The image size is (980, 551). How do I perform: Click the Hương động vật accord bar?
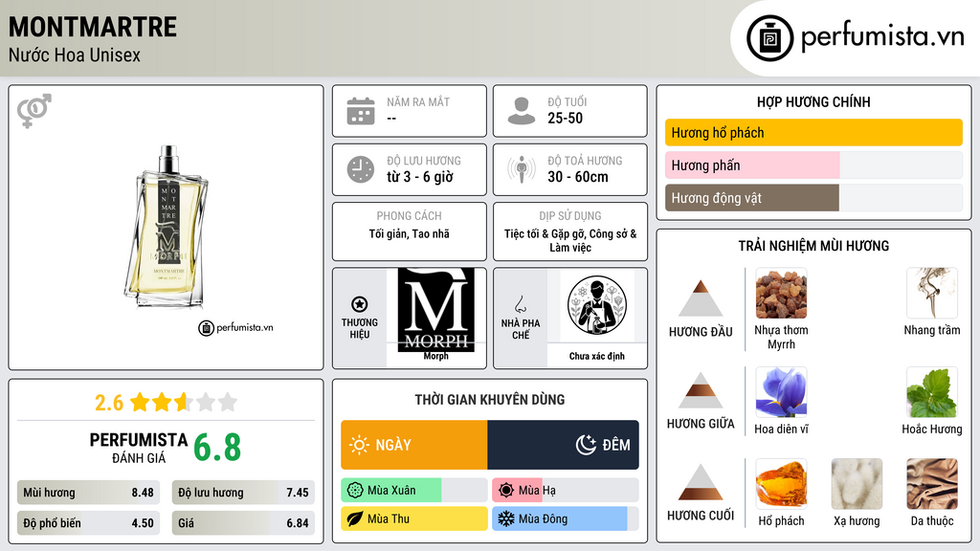813,198
